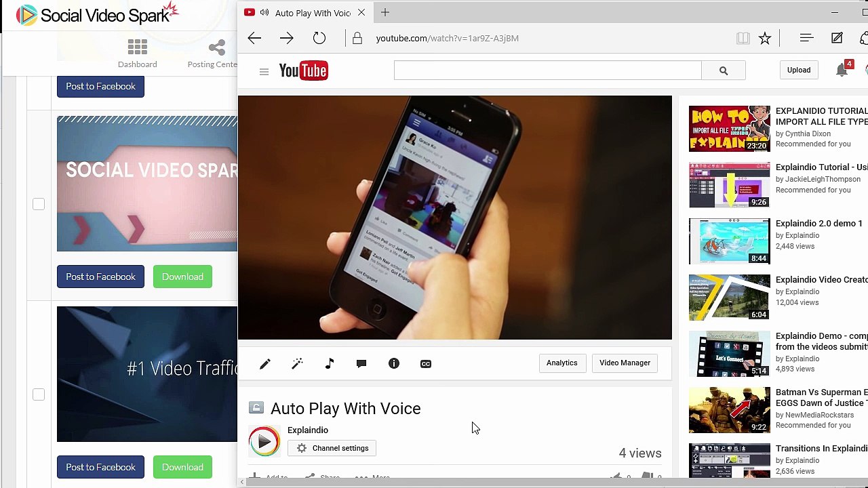Image resolution: width=868 pixels, height=488 pixels.
Task: Open Explaindio Tutorial Import thumbnail
Action: click(x=730, y=128)
